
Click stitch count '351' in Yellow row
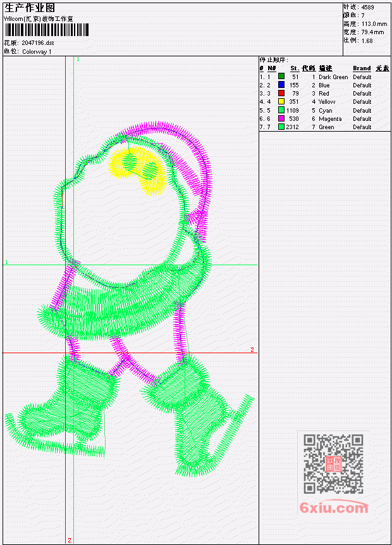294,102
